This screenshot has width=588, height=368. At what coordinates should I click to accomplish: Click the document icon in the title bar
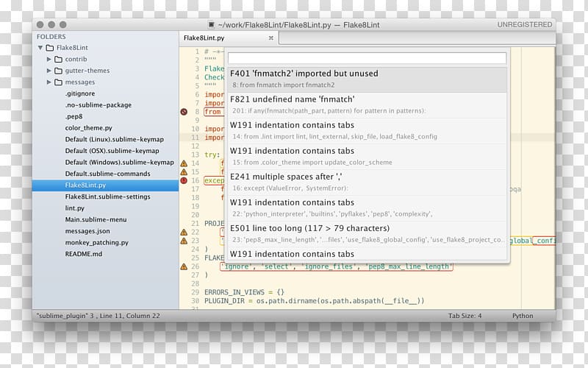click(211, 25)
